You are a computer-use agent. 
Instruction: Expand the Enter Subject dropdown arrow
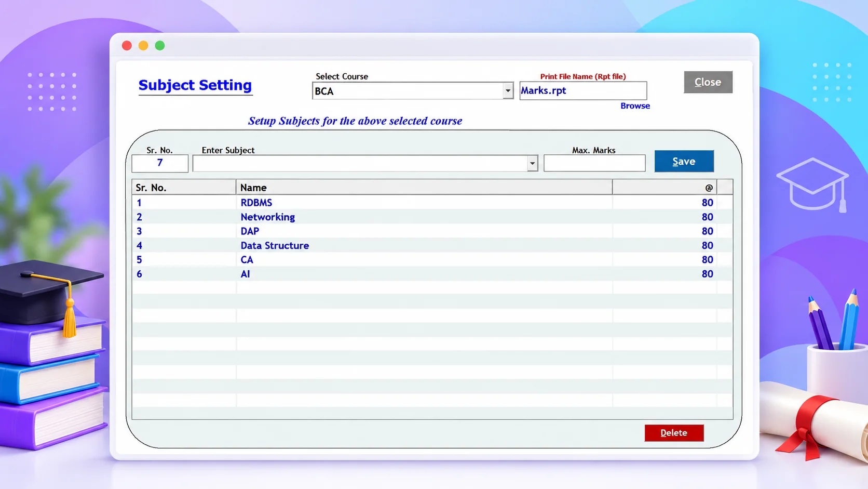coord(532,163)
